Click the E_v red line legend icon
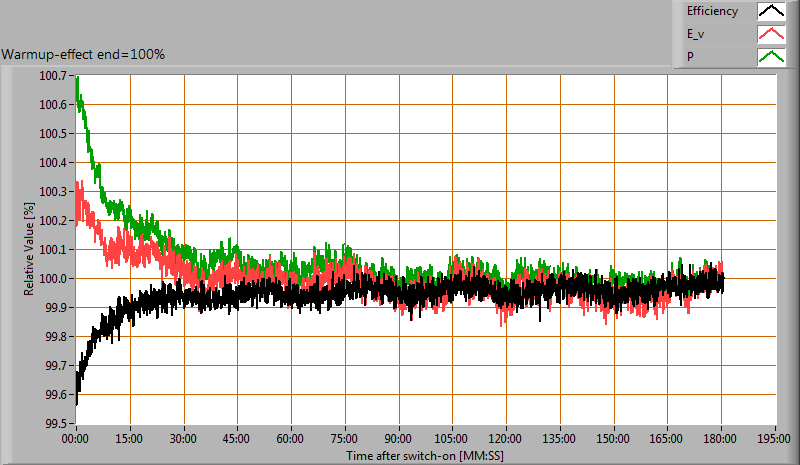This screenshot has height=465, width=800. point(770,34)
